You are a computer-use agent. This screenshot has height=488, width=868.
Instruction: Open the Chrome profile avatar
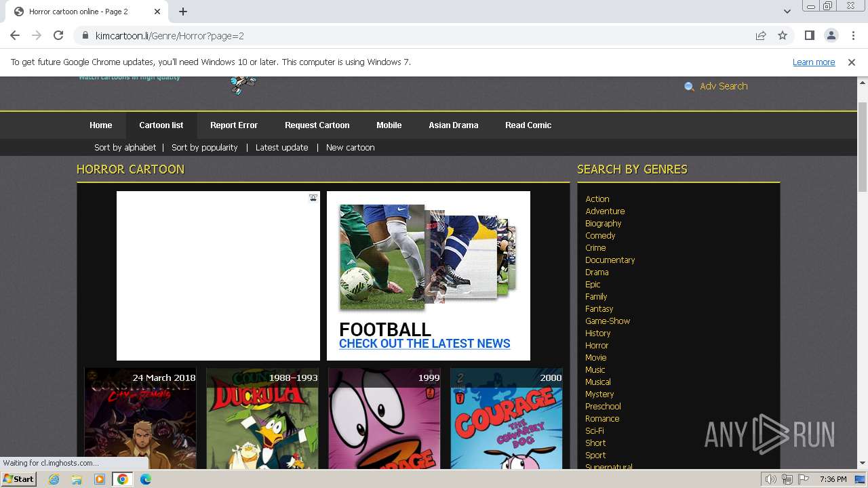tap(831, 35)
